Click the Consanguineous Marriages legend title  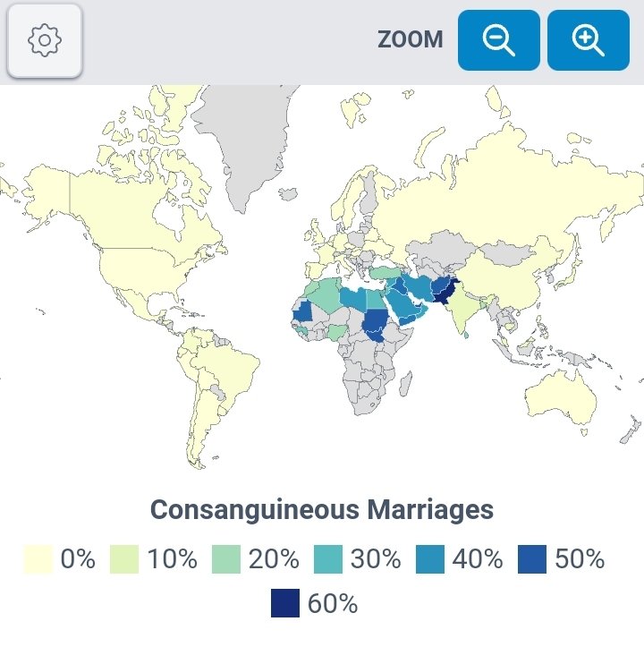322,509
